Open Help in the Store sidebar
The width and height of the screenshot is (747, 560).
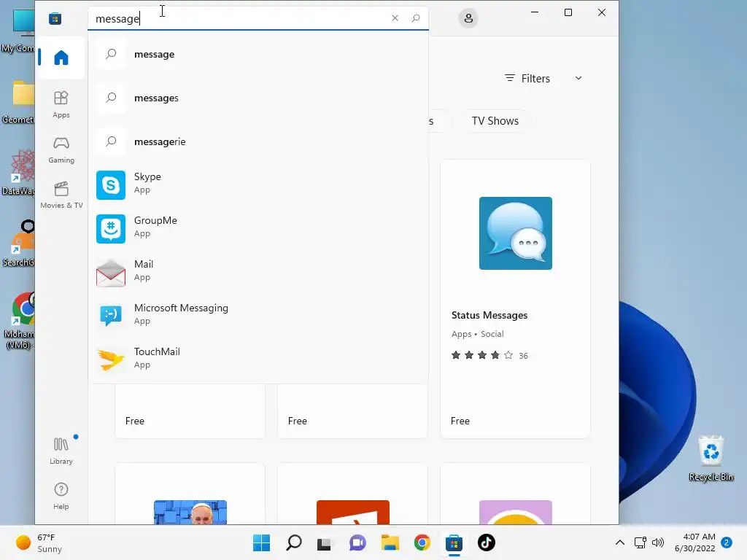(61, 496)
